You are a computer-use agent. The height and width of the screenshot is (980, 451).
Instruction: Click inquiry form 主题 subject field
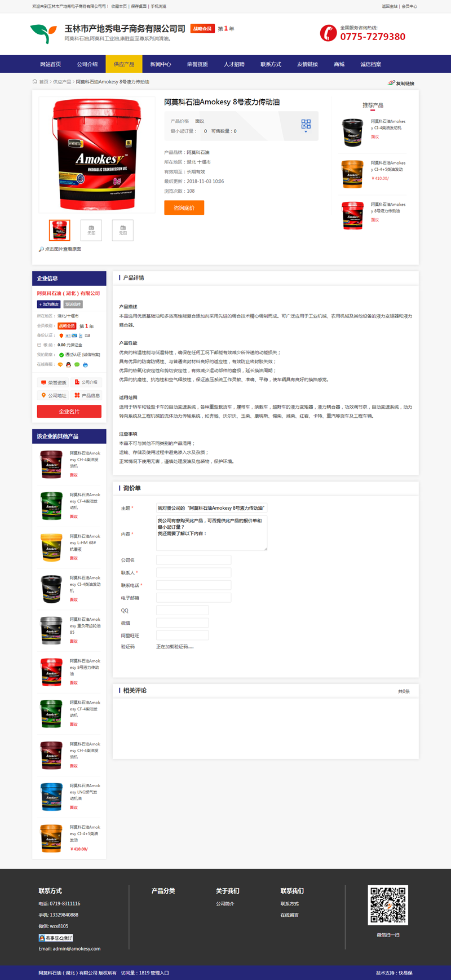[x=211, y=508]
